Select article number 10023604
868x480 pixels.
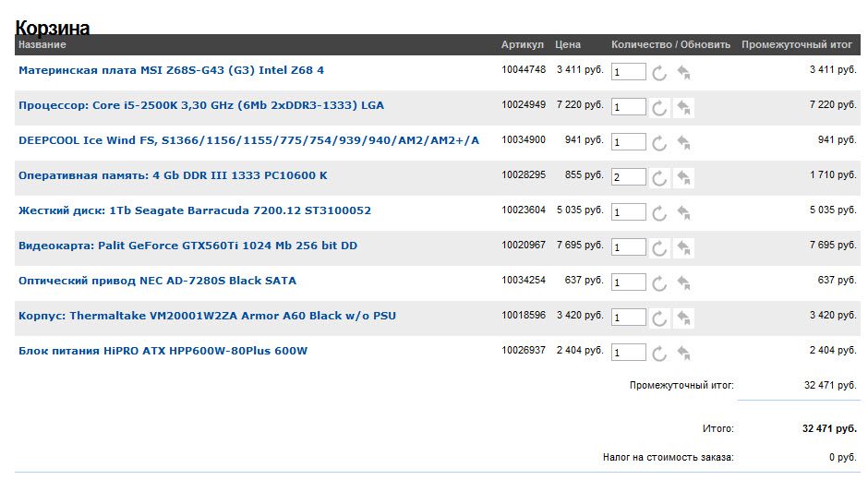(x=524, y=210)
